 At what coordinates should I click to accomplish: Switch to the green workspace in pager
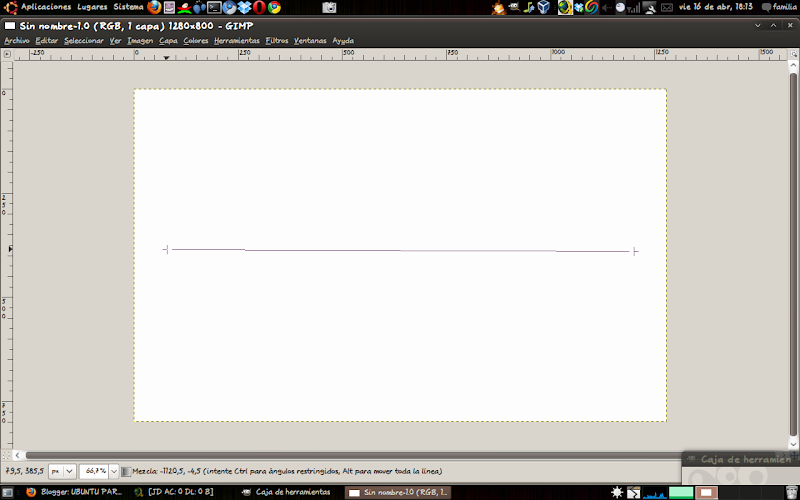(681, 492)
